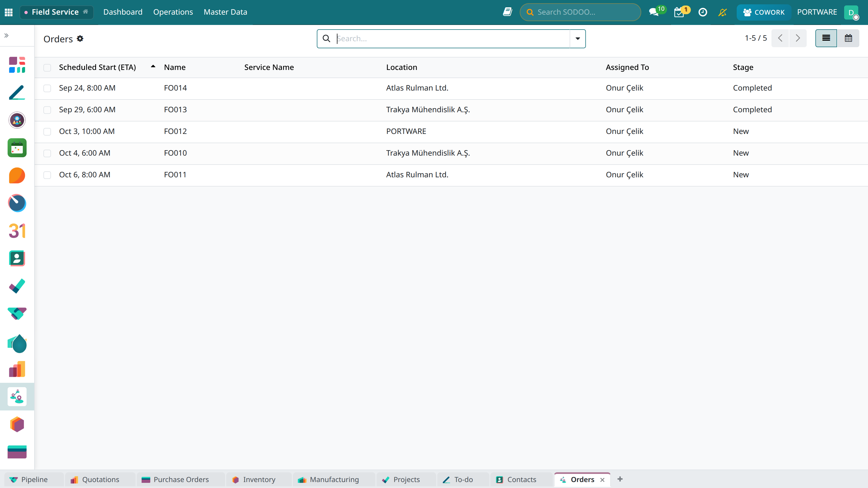Open the Operations menu
This screenshot has height=488, width=868.
tap(173, 12)
